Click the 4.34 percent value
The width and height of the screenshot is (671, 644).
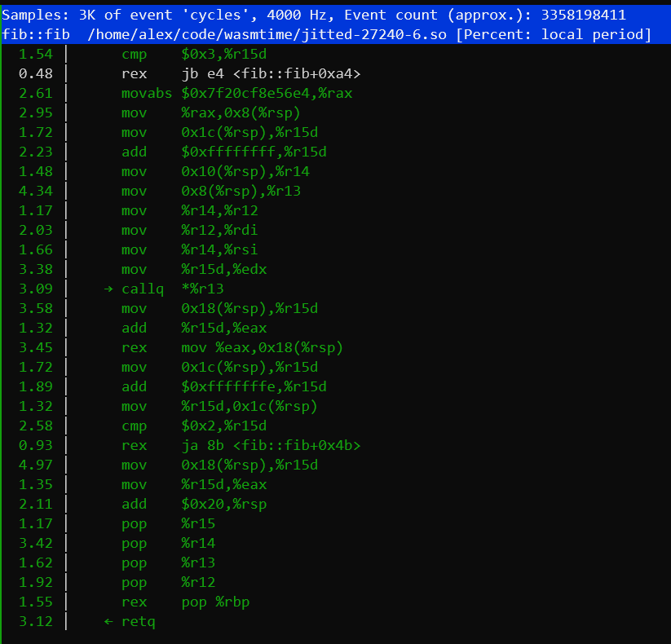tap(35, 191)
